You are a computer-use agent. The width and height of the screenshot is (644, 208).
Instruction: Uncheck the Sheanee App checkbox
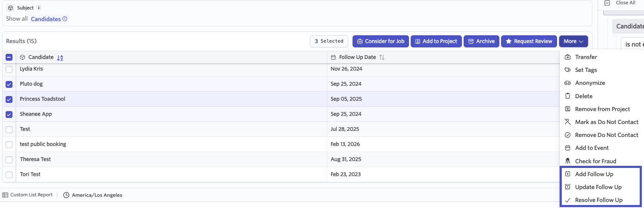[9, 114]
